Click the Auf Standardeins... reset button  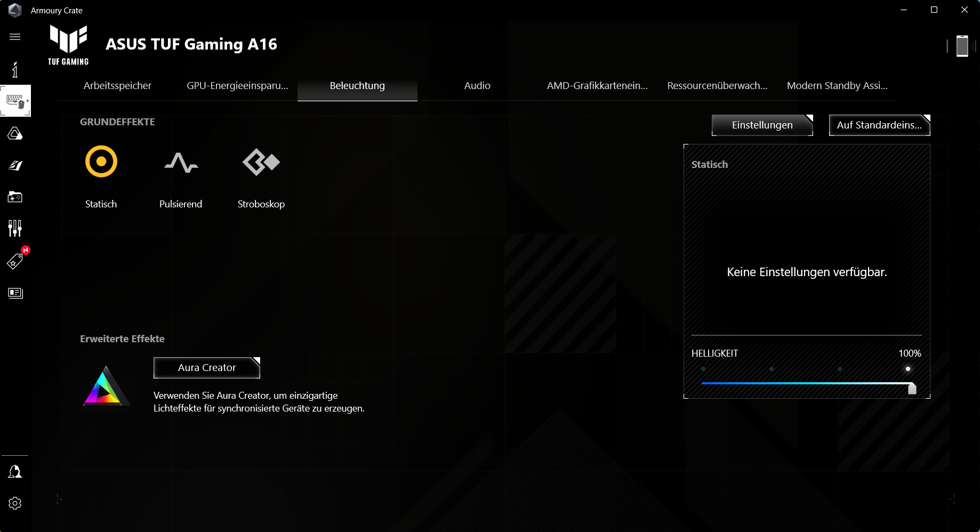pyautogui.click(x=880, y=125)
